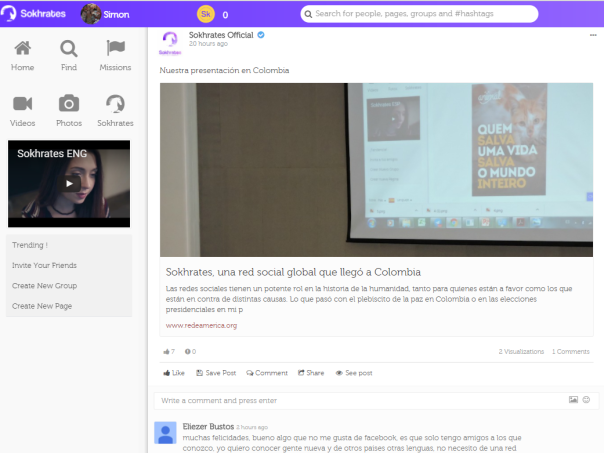Open the Find magnifier icon

68,50
